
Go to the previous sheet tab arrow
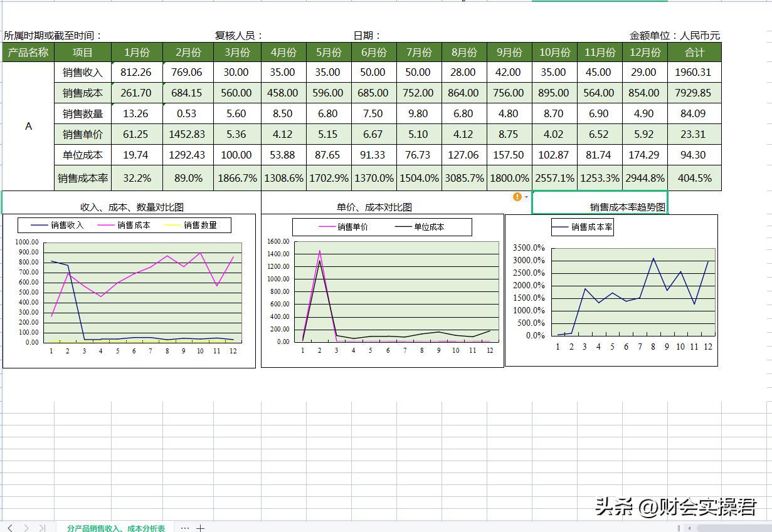point(10,528)
